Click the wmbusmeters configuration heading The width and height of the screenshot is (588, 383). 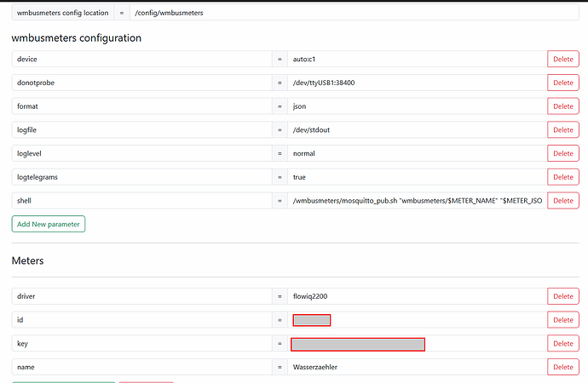point(77,37)
